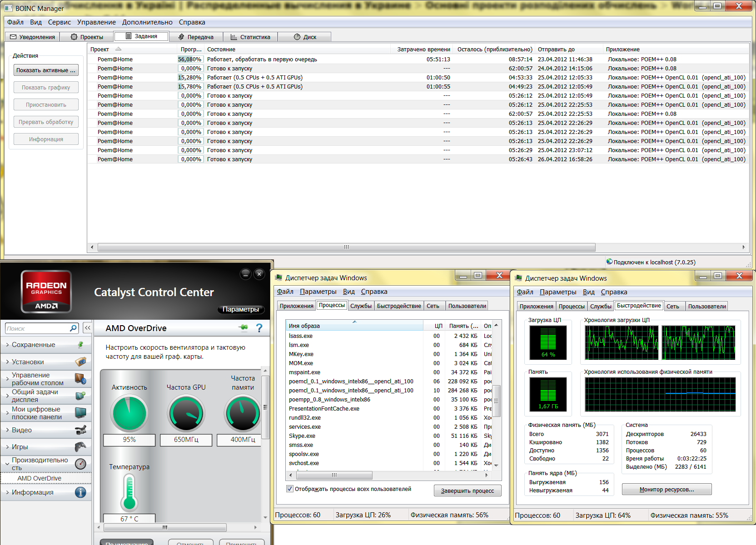
Task: Click the Catalyst search input field
Action: pyautogui.click(x=37, y=328)
